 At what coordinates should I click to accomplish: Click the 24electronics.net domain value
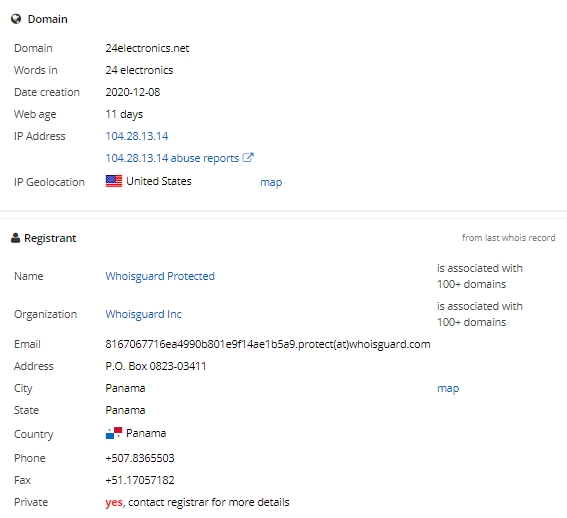[x=147, y=48]
